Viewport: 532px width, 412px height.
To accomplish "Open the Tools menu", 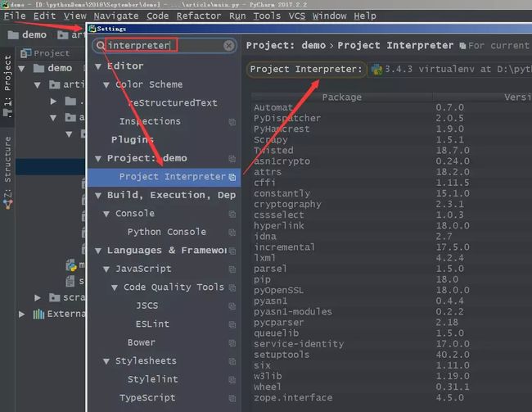I will pyautogui.click(x=267, y=16).
